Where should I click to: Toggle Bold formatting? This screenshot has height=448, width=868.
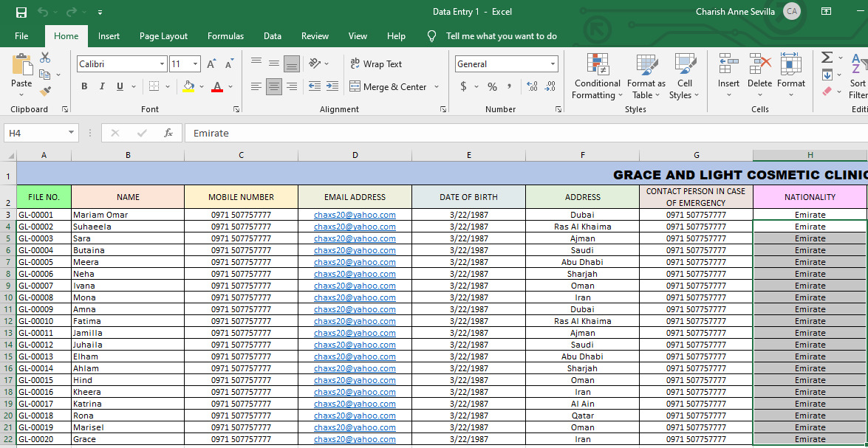coord(84,86)
